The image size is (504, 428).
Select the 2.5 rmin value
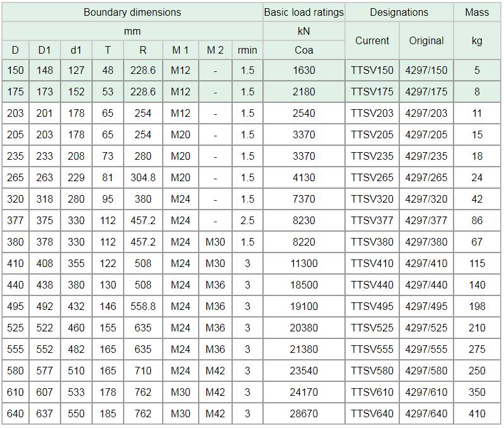(x=247, y=220)
